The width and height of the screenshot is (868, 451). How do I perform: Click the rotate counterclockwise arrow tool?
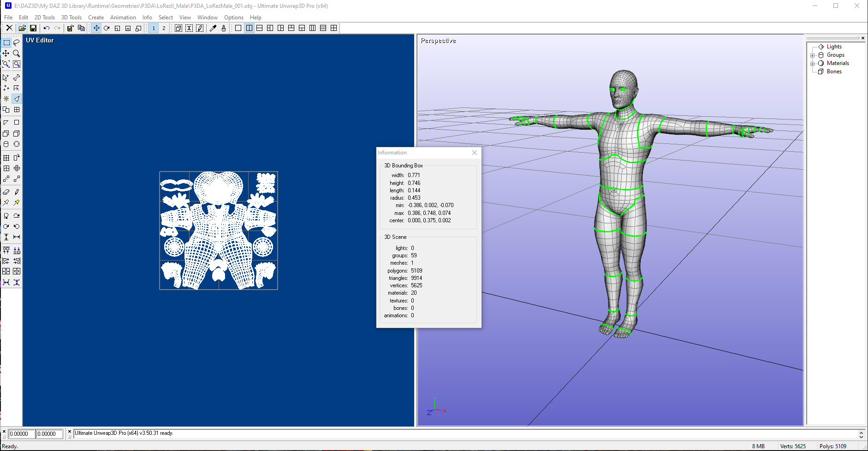coord(17,226)
